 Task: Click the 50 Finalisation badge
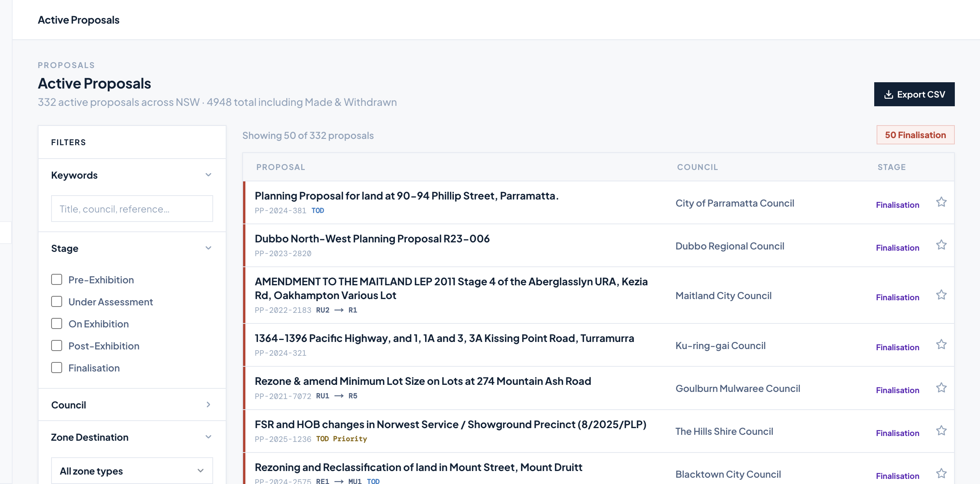915,135
